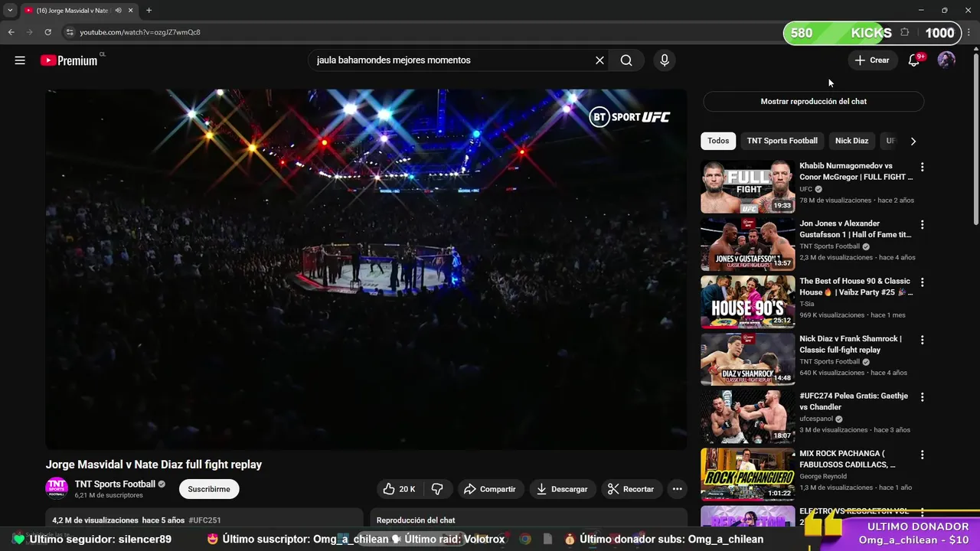Viewport: 980px width, 551px height.
Task: Open Khabib vs Conor McGregor thumbnail
Action: (748, 187)
